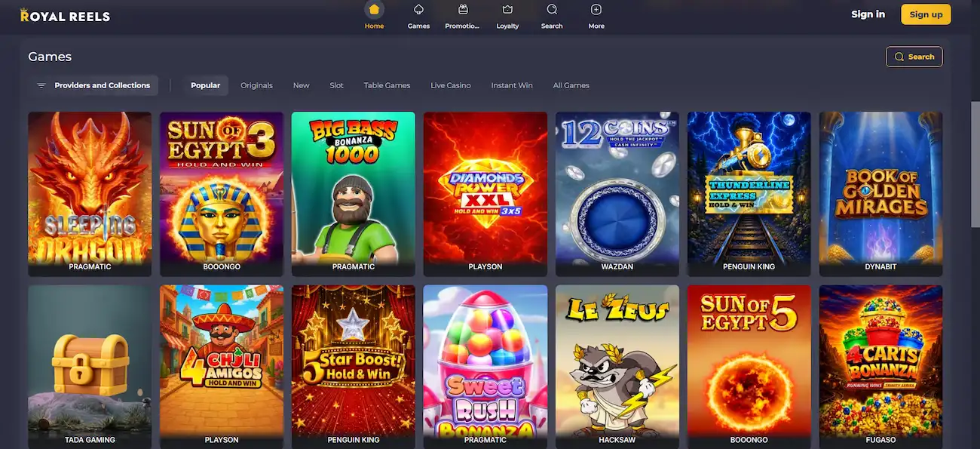Click the Games section heading

50,57
